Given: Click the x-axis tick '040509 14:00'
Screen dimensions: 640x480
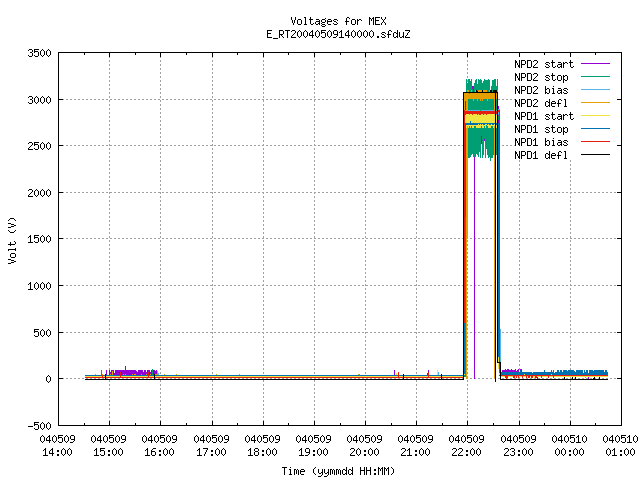Looking at the screenshot, I should pos(58,446).
